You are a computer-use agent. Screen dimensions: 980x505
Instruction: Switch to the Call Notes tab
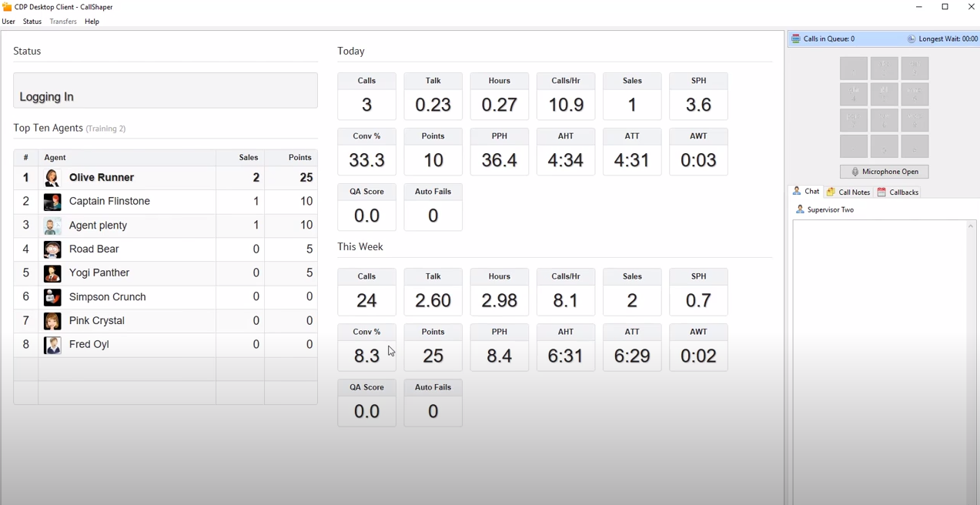point(848,192)
